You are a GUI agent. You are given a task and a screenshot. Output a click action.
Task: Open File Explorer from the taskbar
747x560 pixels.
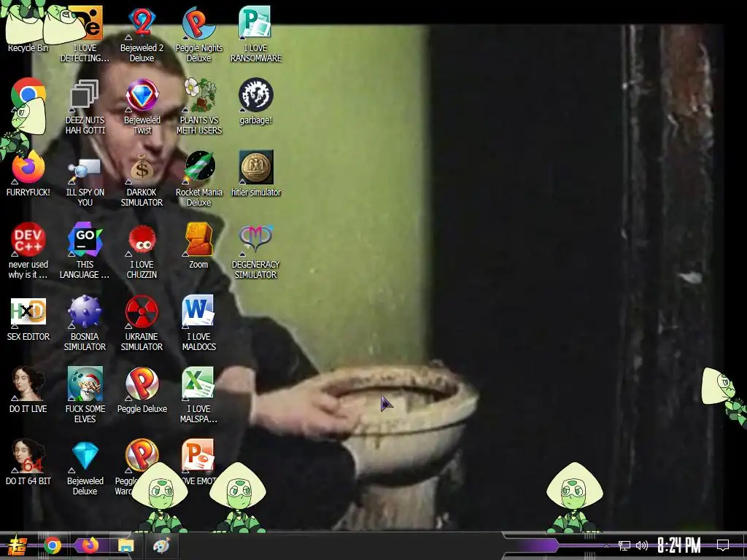point(125,545)
